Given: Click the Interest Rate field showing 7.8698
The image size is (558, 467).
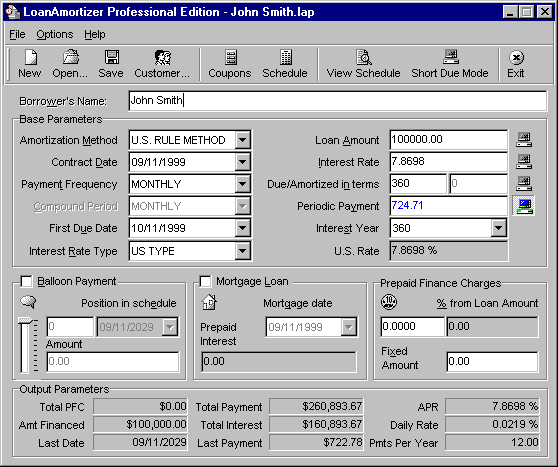Looking at the screenshot, I should tap(448, 162).
